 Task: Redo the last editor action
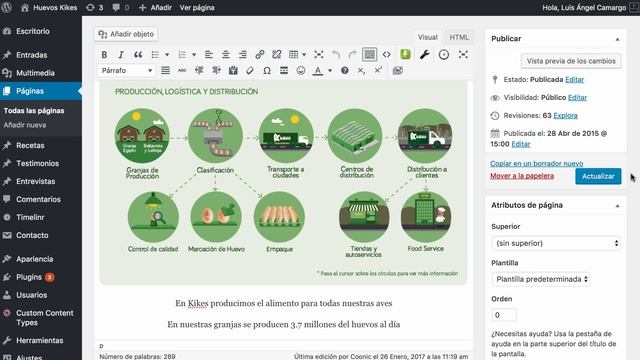(353, 54)
